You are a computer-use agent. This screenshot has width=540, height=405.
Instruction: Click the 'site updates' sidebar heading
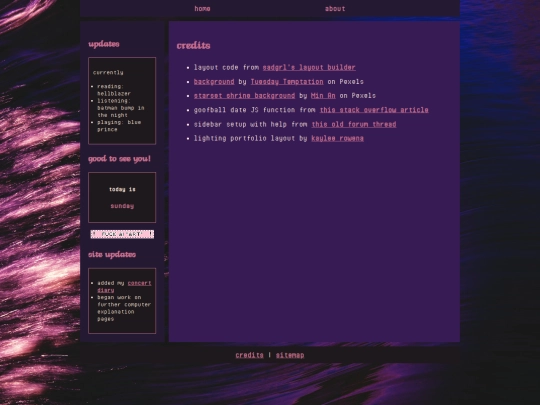(x=112, y=255)
